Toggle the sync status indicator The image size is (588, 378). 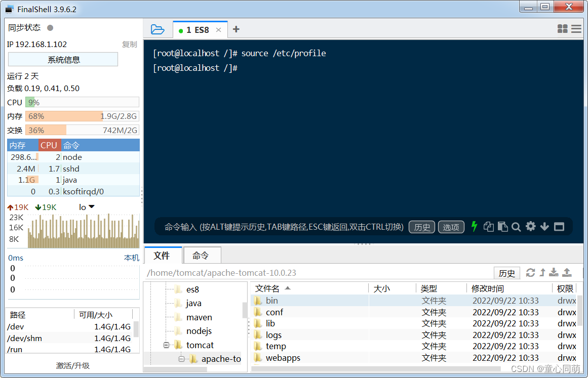pyautogui.click(x=50, y=28)
